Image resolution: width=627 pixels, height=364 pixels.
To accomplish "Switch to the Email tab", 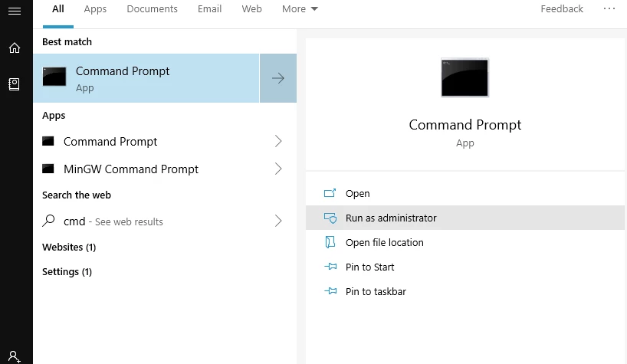I will [x=209, y=8].
